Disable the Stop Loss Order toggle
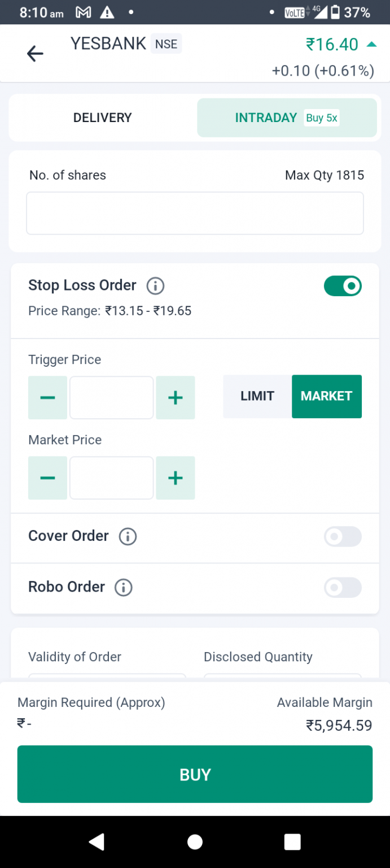The width and height of the screenshot is (390, 868). [x=343, y=286]
